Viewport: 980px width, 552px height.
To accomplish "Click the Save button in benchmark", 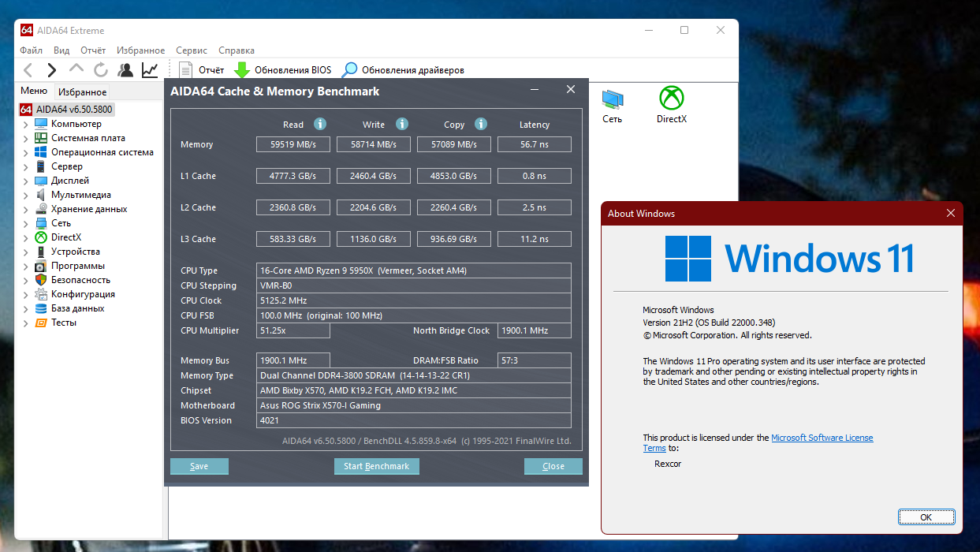I will pos(199,466).
